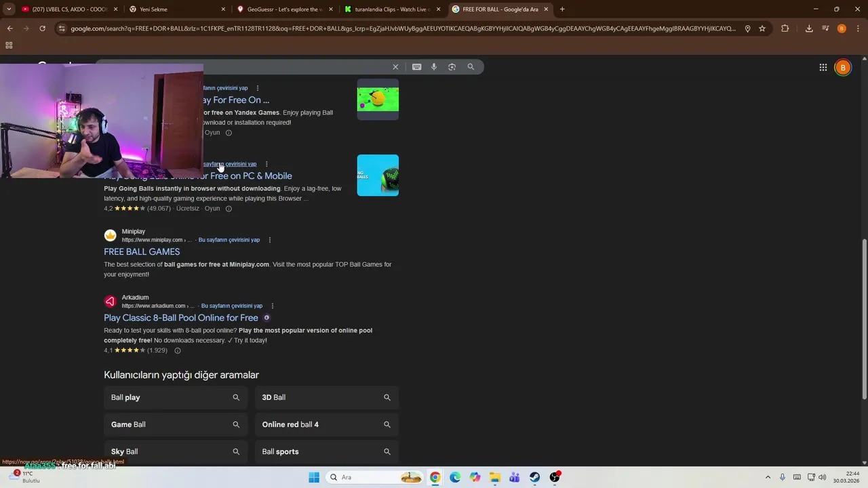Open Chrome profile button
This screenshot has height=488, width=868.
842,28
